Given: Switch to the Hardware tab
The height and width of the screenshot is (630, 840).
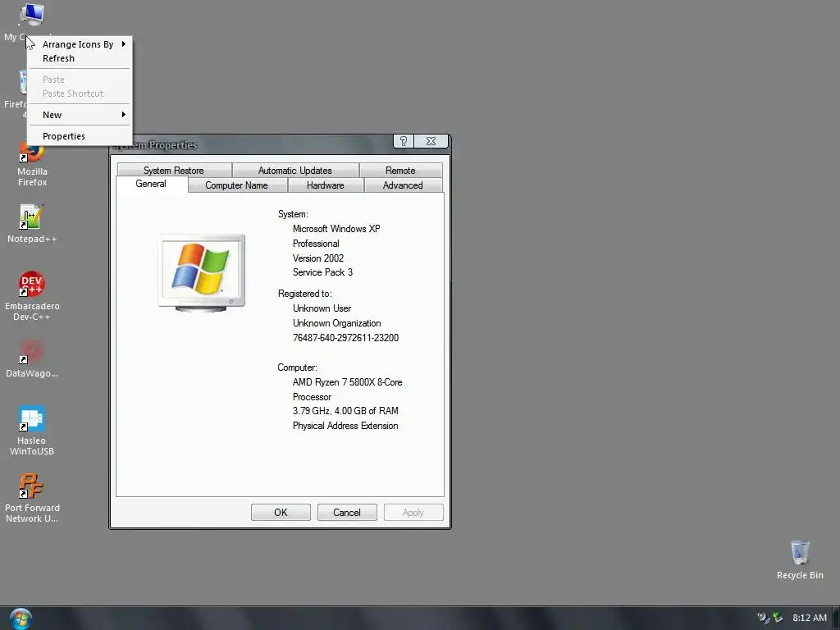Looking at the screenshot, I should [326, 185].
